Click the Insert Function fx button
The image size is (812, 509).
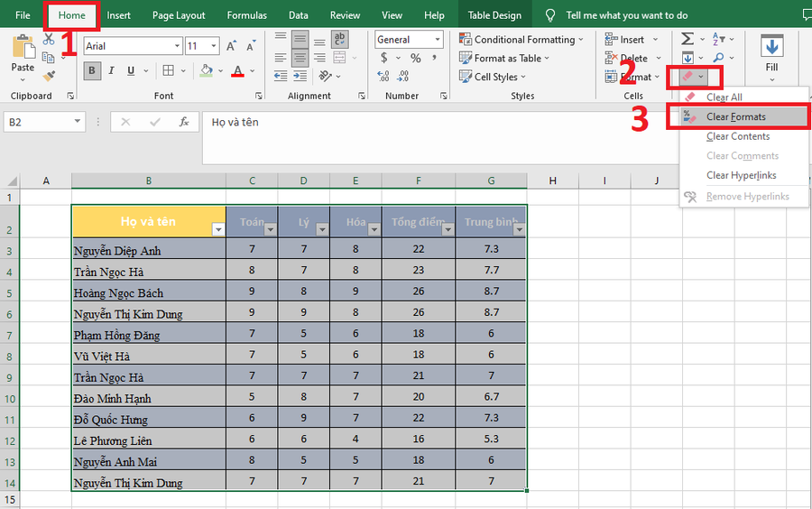(184, 122)
